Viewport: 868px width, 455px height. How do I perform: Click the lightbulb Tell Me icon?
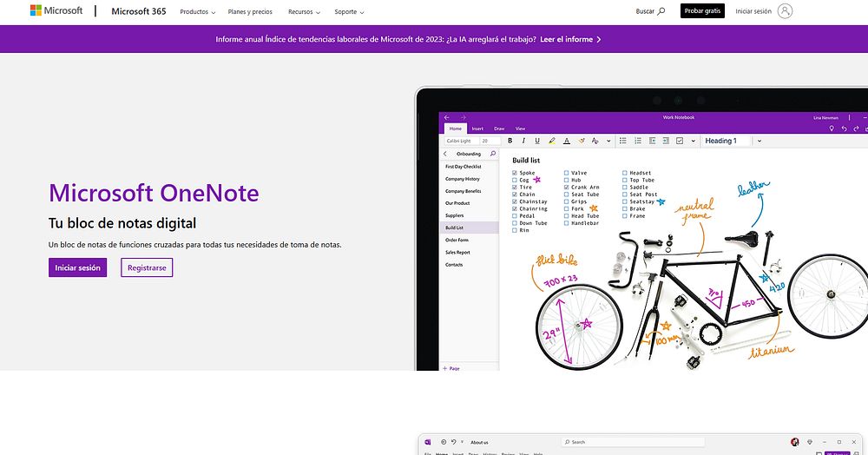tap(831, 129)
